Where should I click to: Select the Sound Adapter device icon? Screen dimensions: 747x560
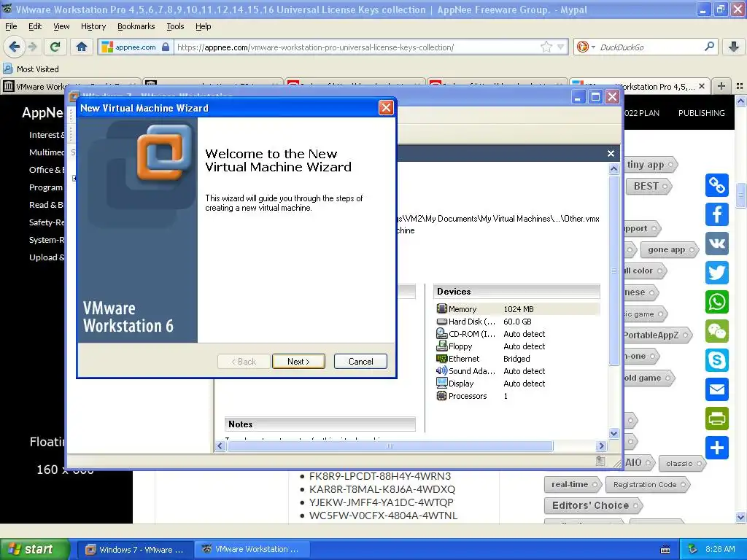[x=441, y=370]
